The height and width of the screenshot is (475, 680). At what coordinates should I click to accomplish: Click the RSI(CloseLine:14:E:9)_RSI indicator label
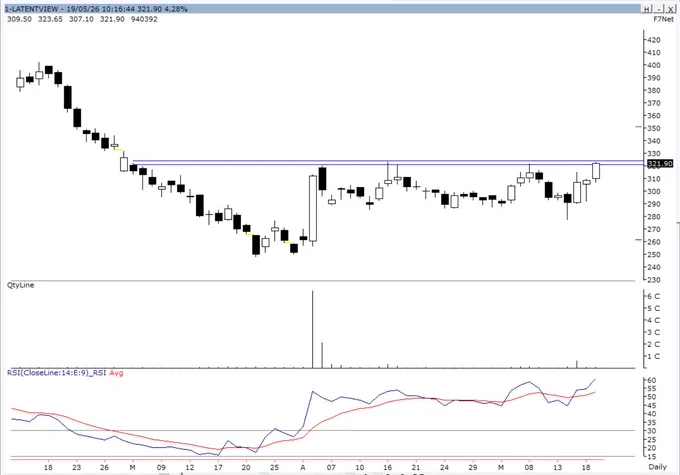(56, 373)
